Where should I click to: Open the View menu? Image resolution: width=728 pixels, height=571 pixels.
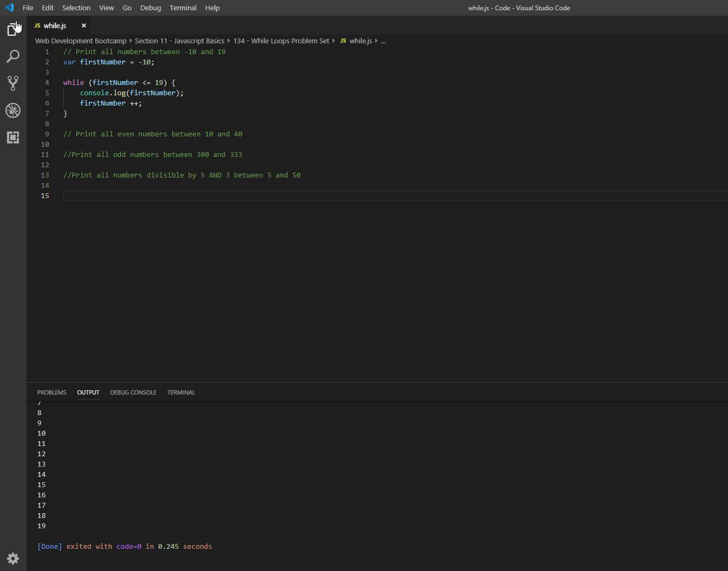pyautogui.click(x=107, y=8)
